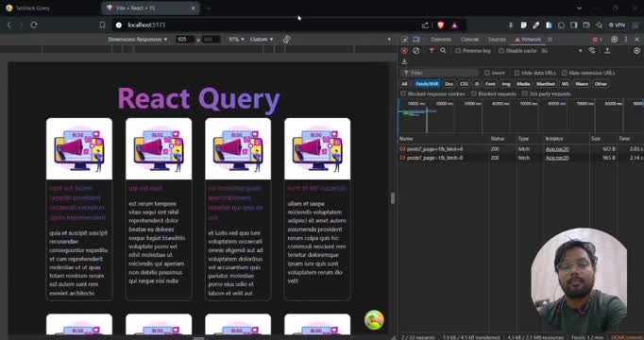Viewport: 644px width, 340px height.
Task: Click the share page icon in address bar
Action: pos(425,25)
